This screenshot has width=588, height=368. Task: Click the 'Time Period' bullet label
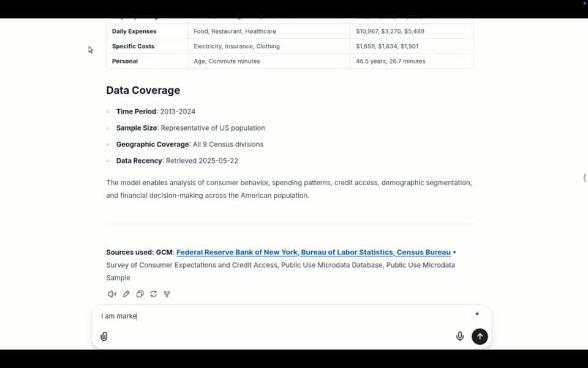pos(136,112)
